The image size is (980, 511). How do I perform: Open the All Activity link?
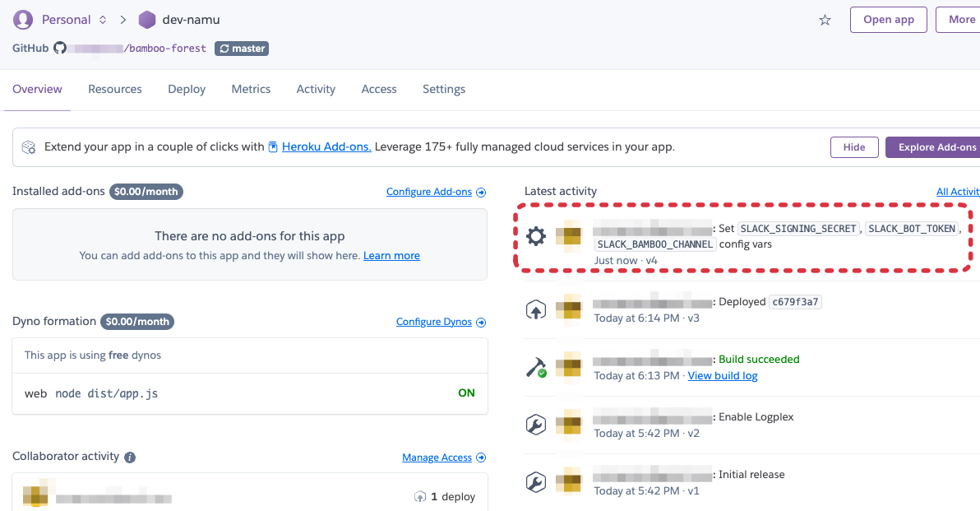click(958, 192)
